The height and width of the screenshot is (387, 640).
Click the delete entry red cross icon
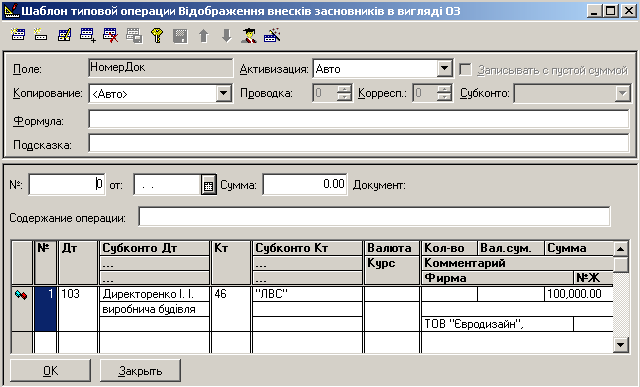(x=111, y=35)
